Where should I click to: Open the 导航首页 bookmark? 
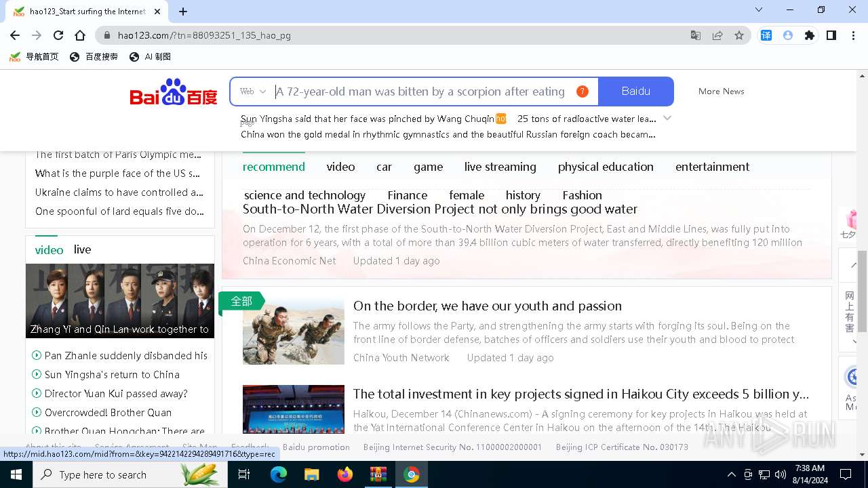(x=34, y=57)
